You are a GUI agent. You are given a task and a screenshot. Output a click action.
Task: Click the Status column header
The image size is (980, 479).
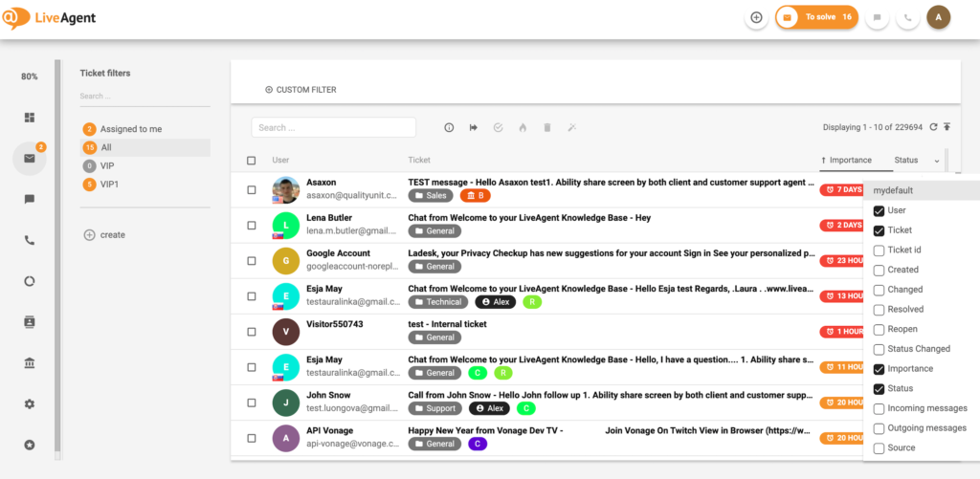[905, 161]
